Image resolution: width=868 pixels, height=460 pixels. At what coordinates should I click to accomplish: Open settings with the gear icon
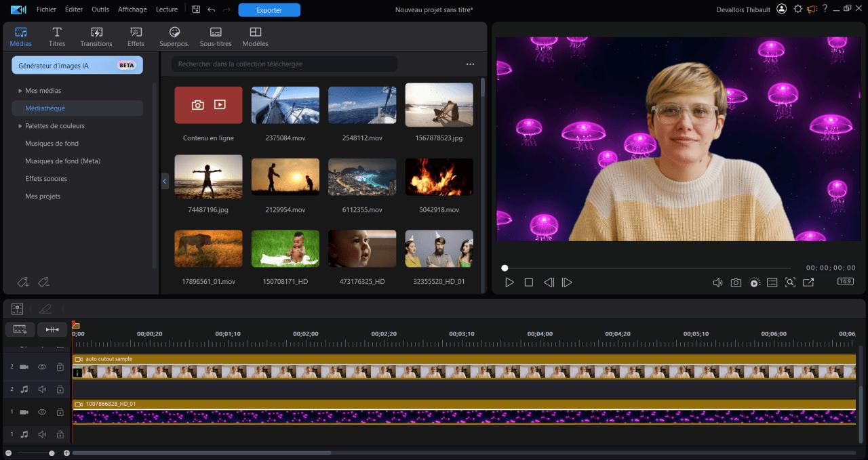pyautogui.click(x=797, y=9)
